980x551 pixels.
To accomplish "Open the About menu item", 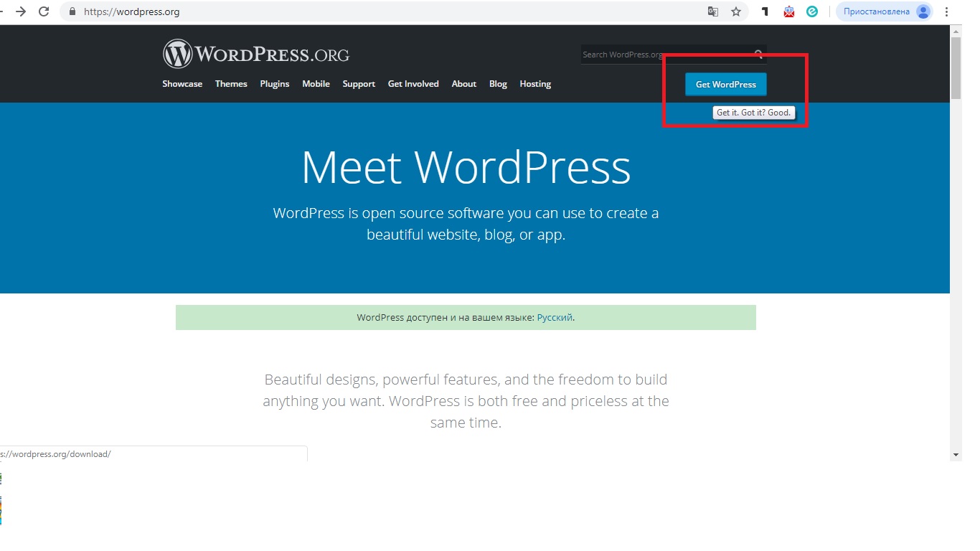I will [464, 84].
